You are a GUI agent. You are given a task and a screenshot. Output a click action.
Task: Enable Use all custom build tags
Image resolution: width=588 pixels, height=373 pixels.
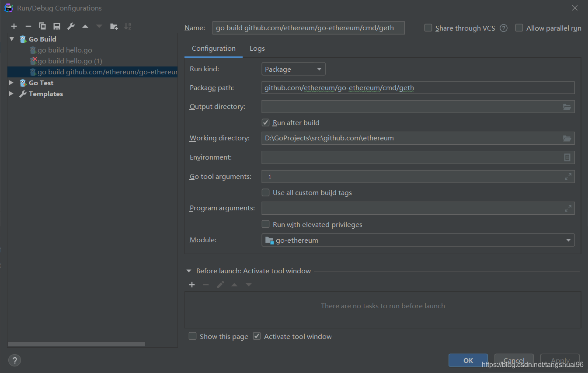(265, 192)
